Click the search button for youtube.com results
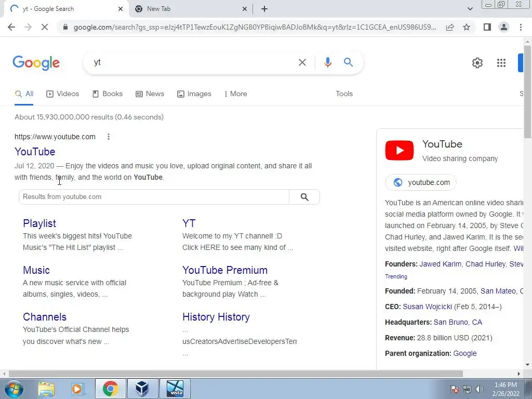The height and width of the screenshot is (399, 532). (x=304, y=197)
